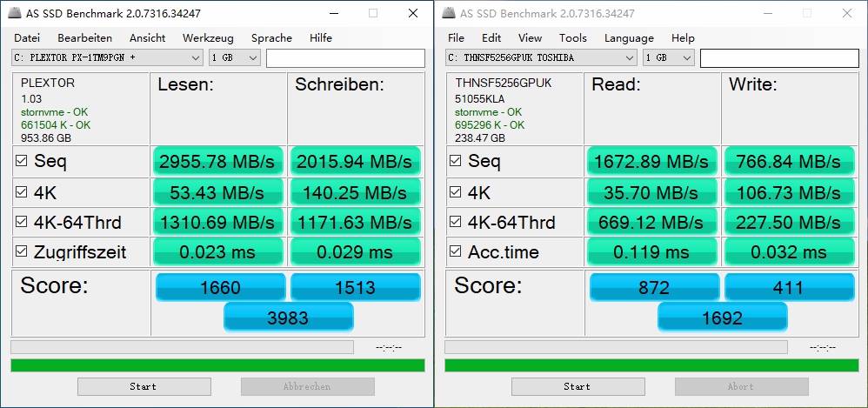Screen dimensions: 868x408
Task: Open the Werkzeug menu
Action: [208, 38]
